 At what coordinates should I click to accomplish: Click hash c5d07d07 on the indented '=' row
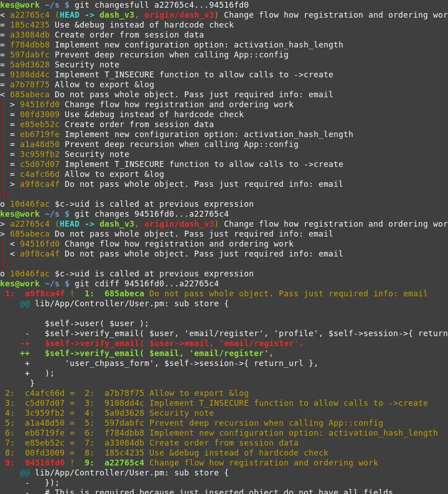(x=40, y=164)
